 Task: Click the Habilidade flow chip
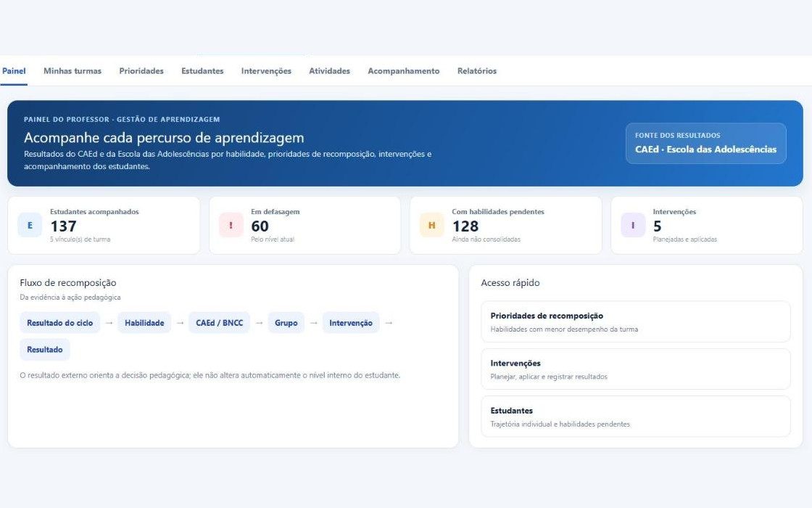[x=144, y=322]
